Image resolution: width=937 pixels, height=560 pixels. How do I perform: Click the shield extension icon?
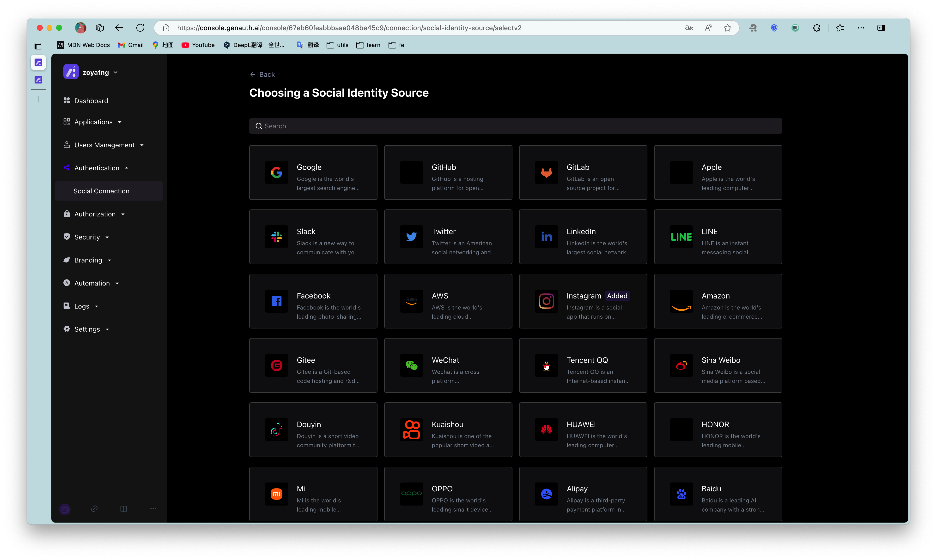(x=774, y=28)
